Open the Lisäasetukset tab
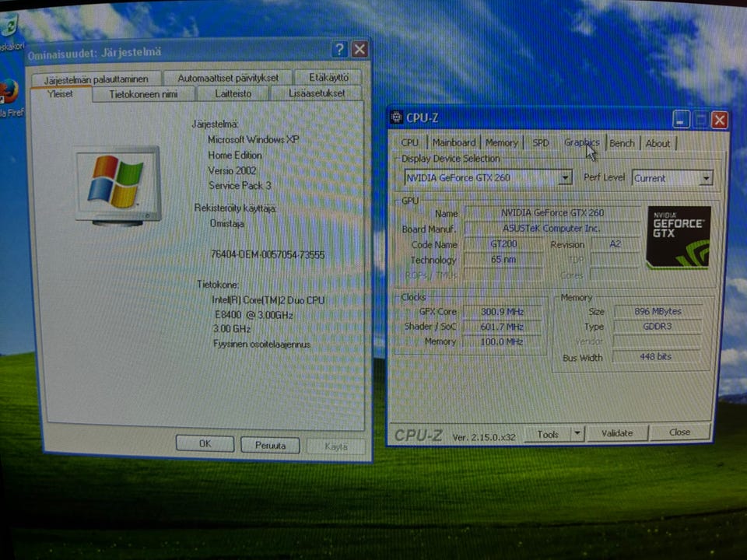747x560 pixels. pyautogui.click(x=317, y=93)
